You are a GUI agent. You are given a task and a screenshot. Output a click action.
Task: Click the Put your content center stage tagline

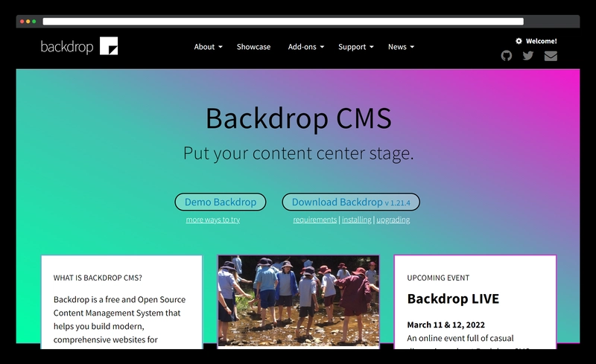click(x=299, y=153)
